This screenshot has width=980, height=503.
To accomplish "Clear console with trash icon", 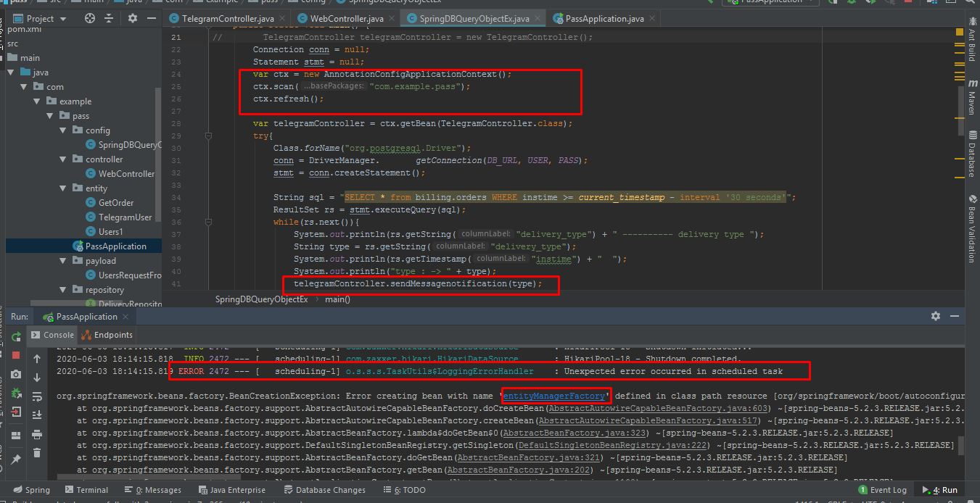I will click(37, 452).
